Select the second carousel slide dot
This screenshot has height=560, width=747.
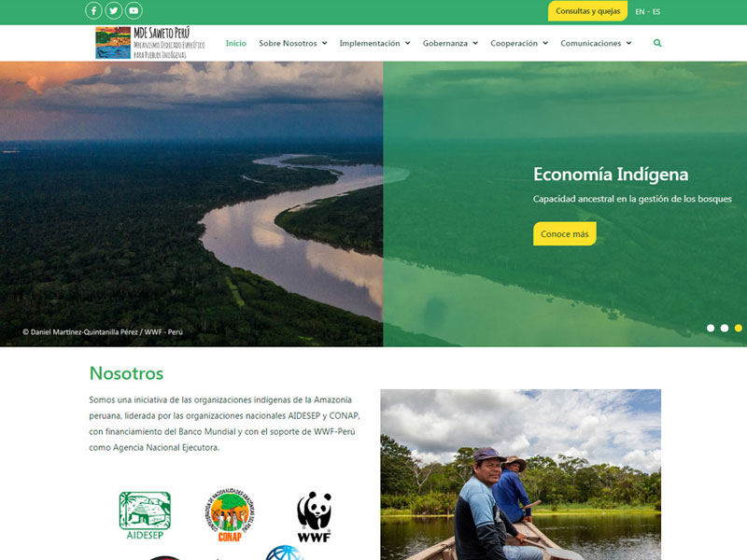(725, 329)
